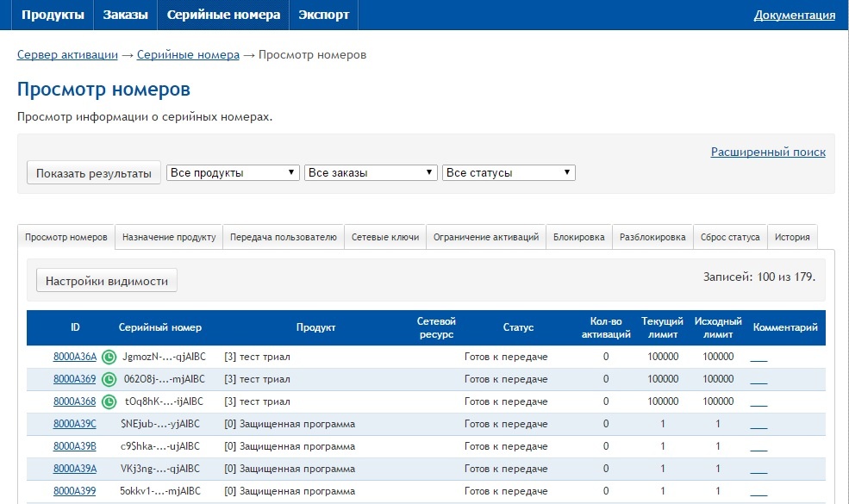The image size is (849, 504).
Task: Click the comment link in 8000A39B row
Action: tap(758, 447)
